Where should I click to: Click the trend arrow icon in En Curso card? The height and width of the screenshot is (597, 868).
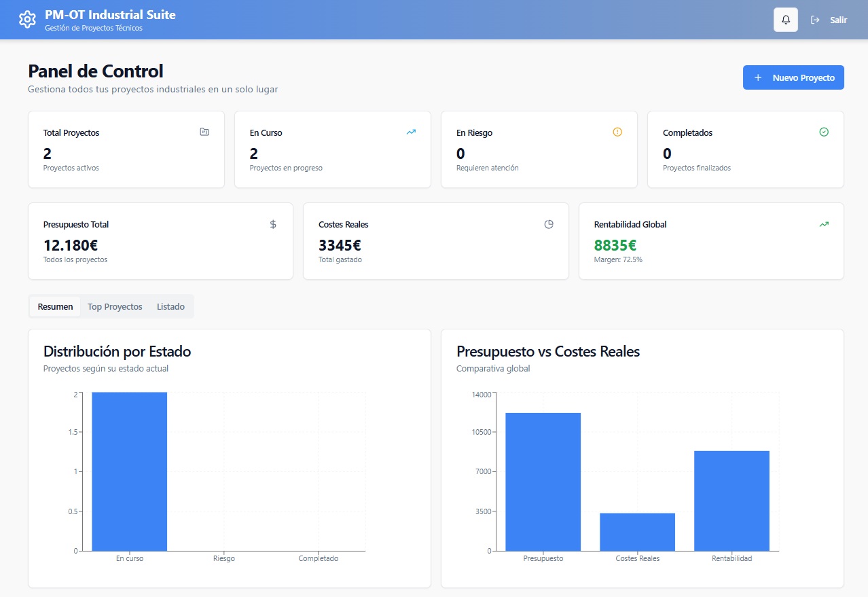click(411, 132)
